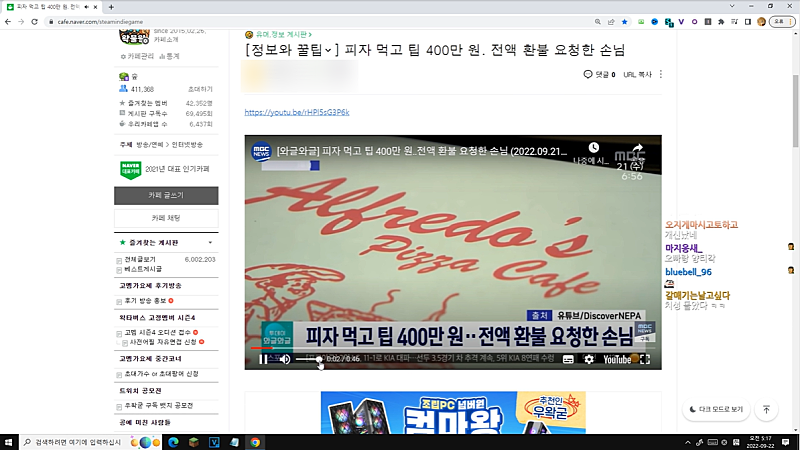The image size is (800, 450).
Task: Show hidden system tray icons
Action: point(687,442)
